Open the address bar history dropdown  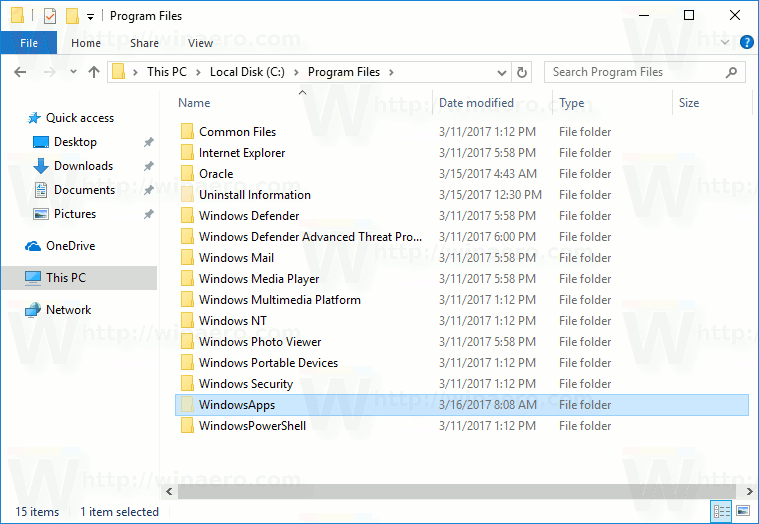502,72
